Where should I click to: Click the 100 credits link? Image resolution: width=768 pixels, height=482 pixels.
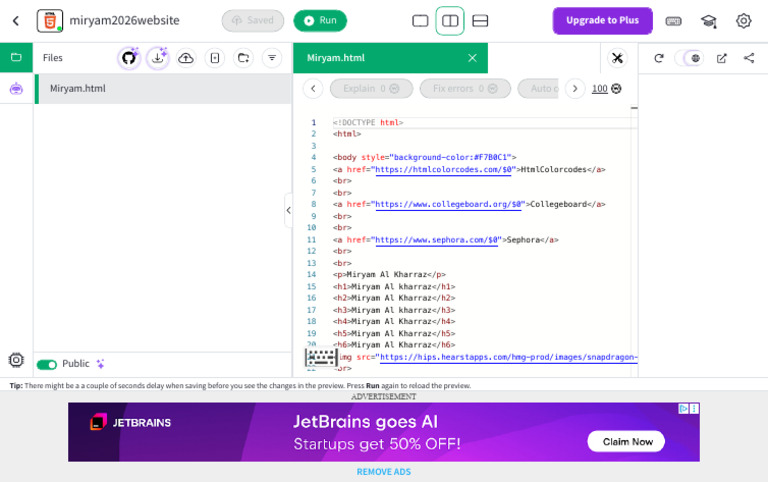click(x=600, y=89)
